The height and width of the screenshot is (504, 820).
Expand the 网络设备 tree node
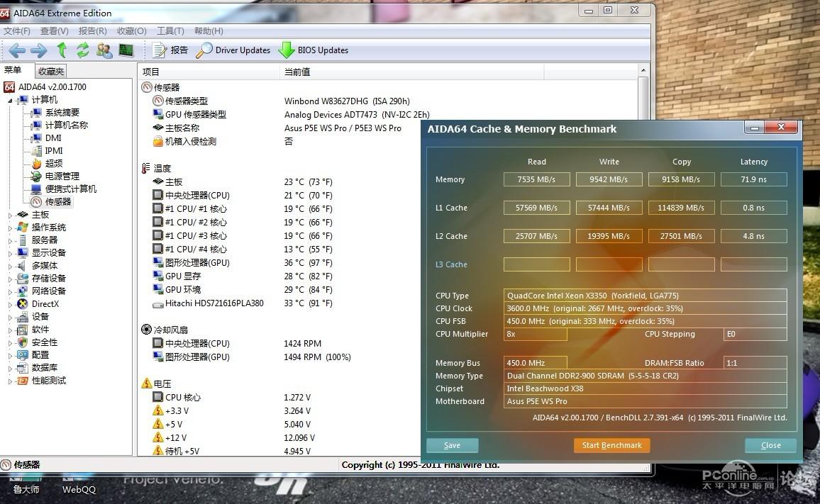click(10, 291)
